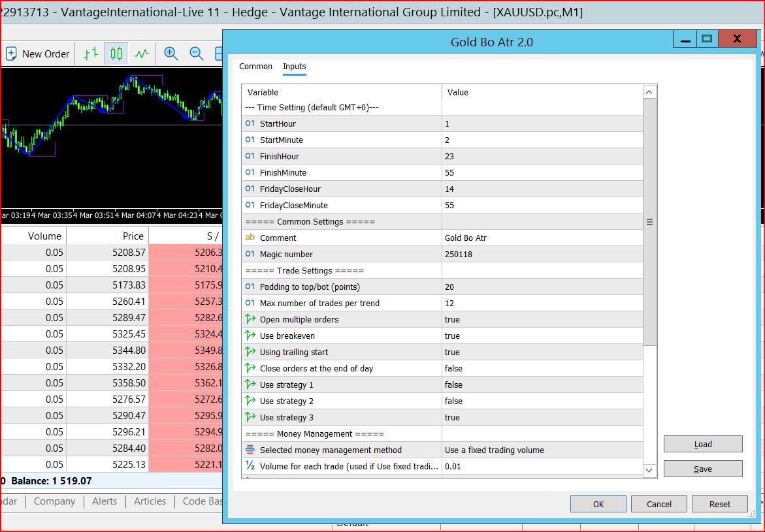Click the inputs list scroll down arrow
The height and width of the screenshot is (532, 765).
649,471
